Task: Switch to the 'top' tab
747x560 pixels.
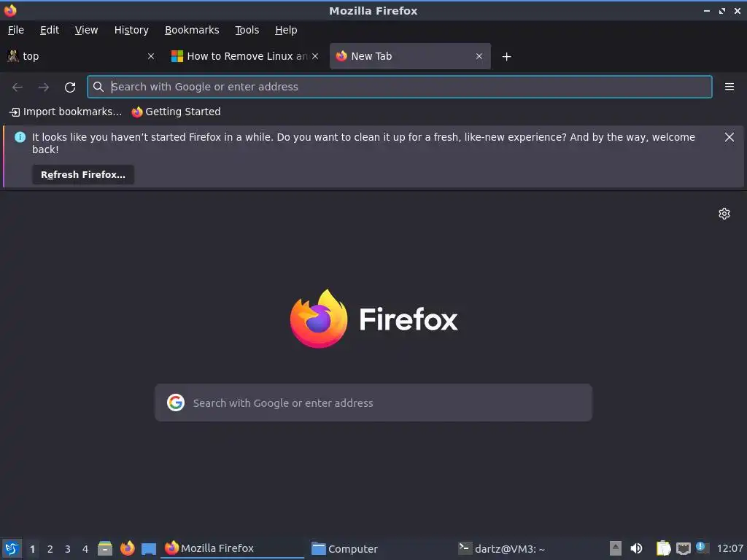Action: tap(81, 56)
